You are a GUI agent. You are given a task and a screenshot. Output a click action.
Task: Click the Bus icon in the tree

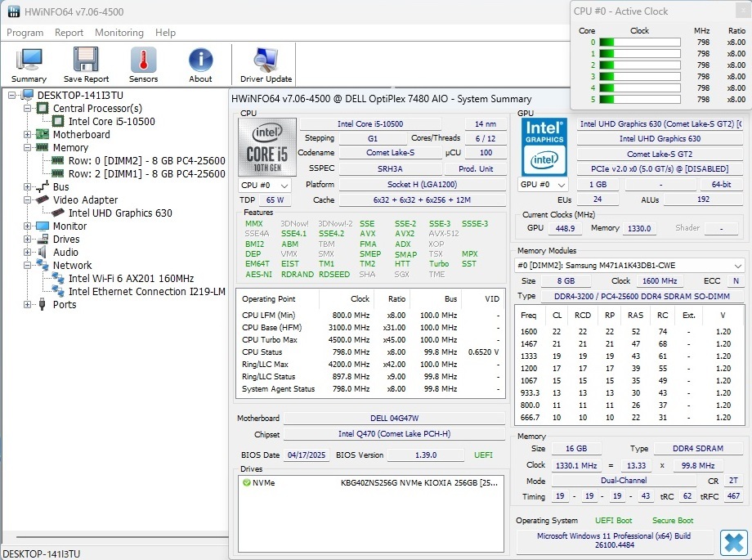tap(43, 186)
